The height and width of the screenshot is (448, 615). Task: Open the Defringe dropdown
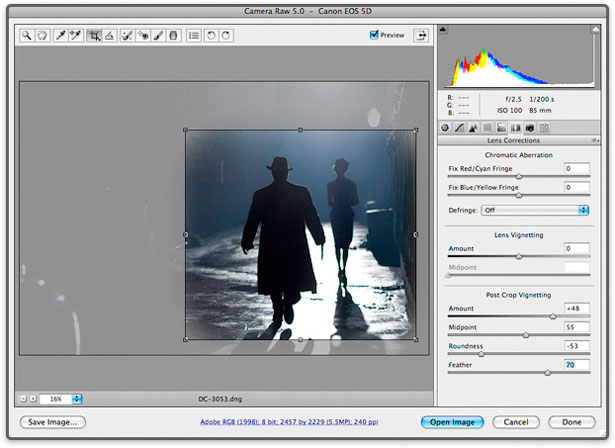[535, 210]
